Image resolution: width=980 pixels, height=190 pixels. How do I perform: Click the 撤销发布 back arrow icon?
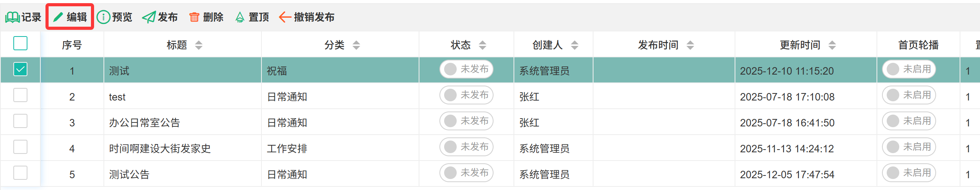(285, 17)
